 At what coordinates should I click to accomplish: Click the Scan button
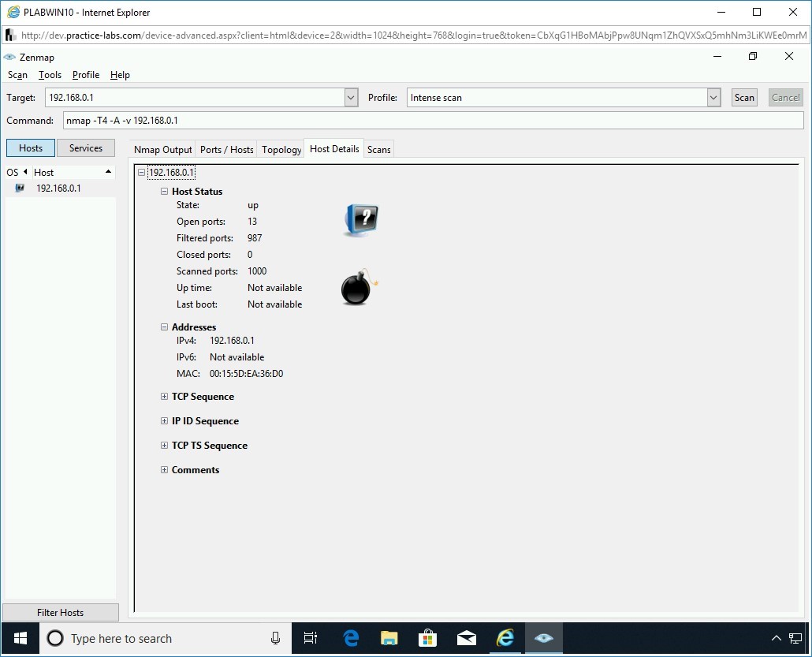(744, 98)
